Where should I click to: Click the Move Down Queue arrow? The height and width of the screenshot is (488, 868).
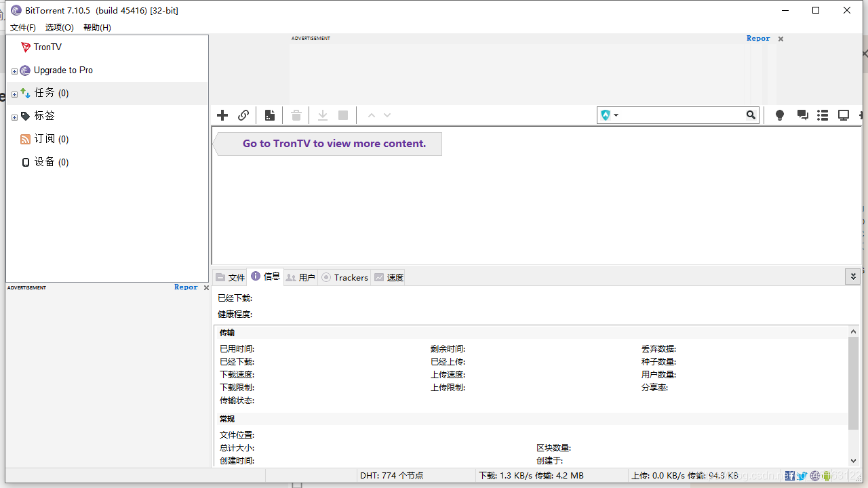tap(387, 115)
